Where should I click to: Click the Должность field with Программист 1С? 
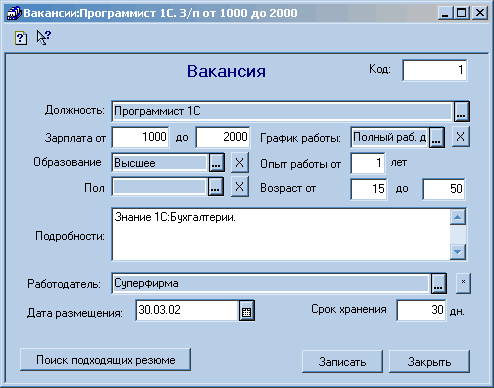(x=282, y=111)
